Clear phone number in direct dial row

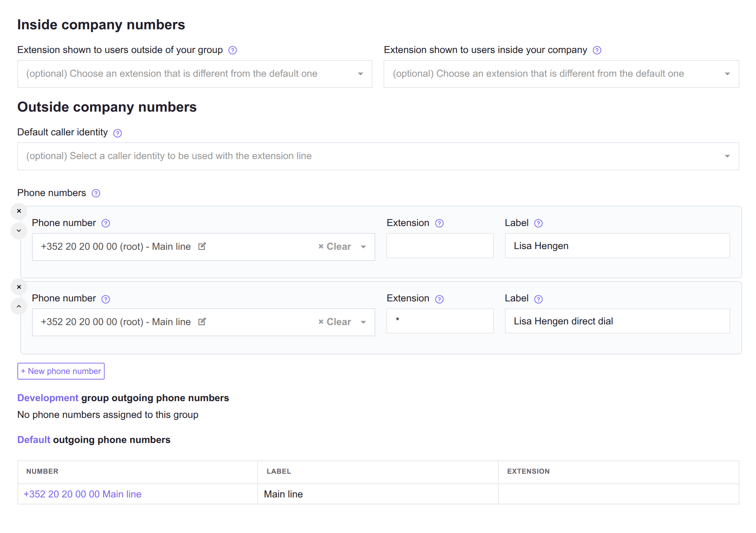tap(334, 322)
